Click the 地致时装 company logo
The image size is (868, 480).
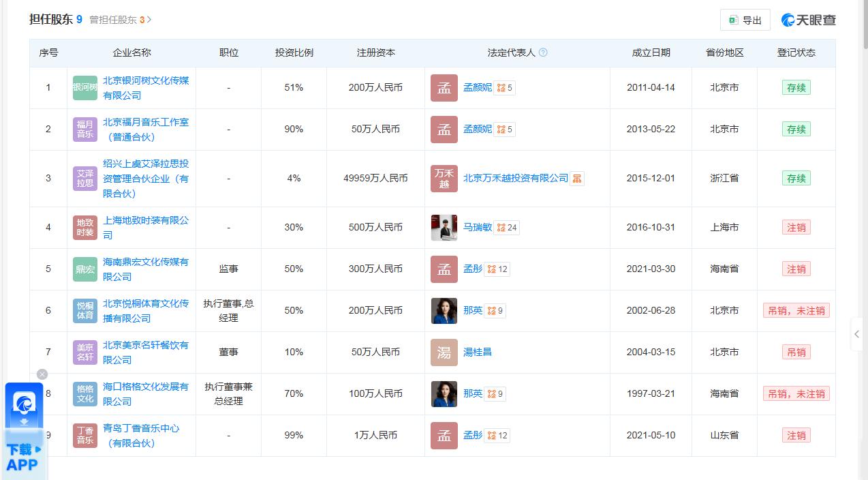pos(85,228)
